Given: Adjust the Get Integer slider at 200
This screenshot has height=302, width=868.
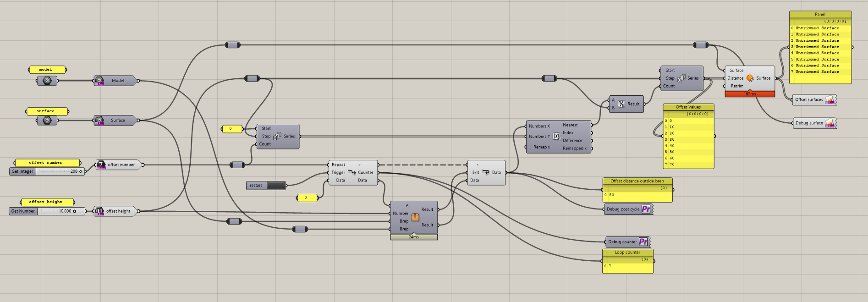Looking at the screenshot, I should pos(60,171).
